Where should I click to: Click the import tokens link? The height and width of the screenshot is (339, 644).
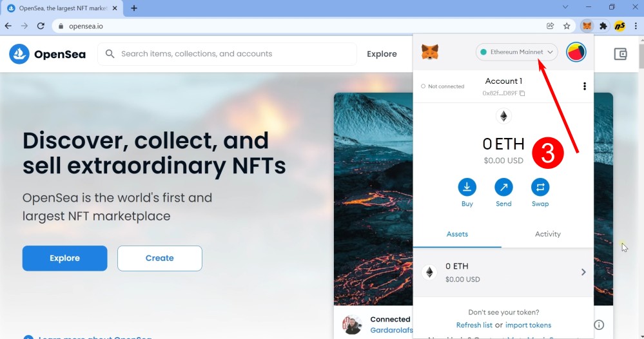[528, 325]
